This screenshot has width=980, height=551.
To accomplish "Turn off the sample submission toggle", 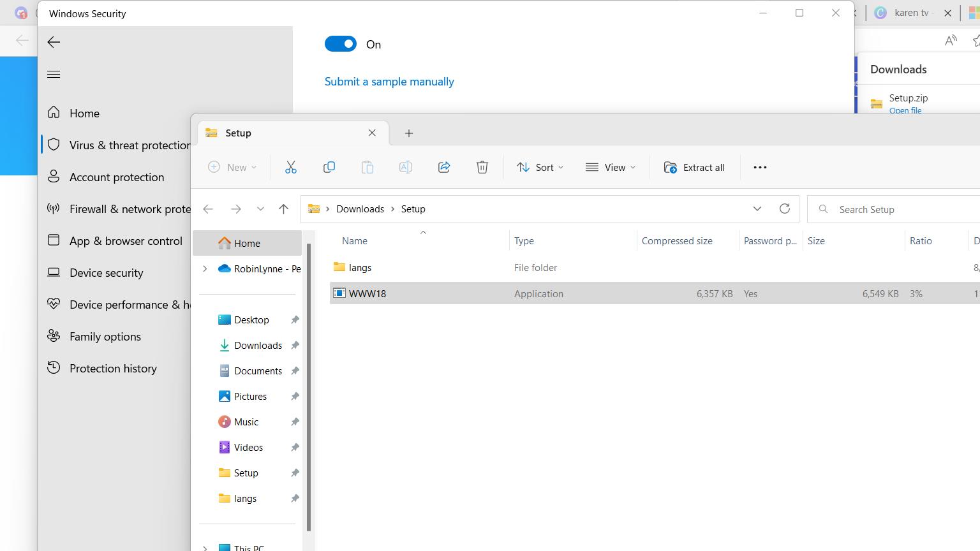I will coord(341,44).
